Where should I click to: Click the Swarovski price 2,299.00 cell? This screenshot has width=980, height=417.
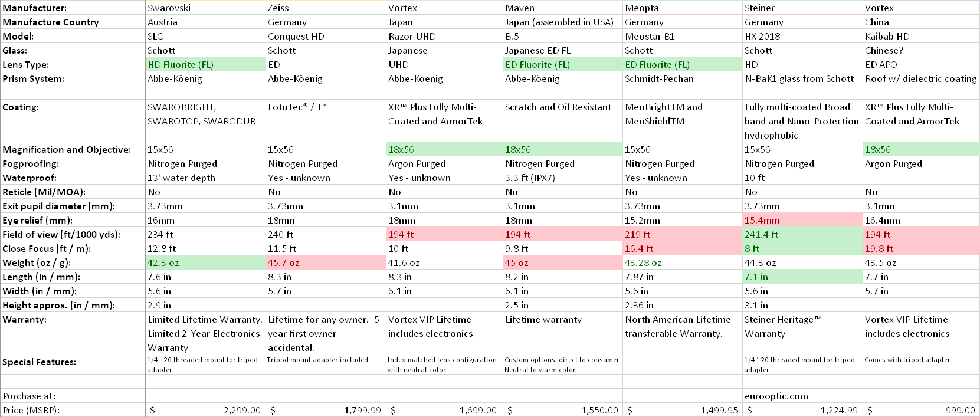tap(205, 410)
